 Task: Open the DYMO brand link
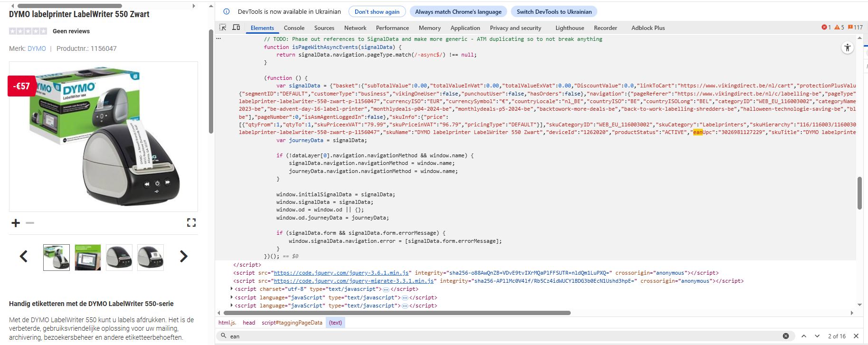[x=37, y=48]
